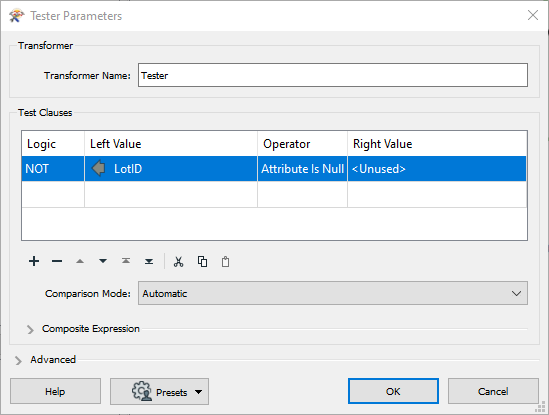Click the Transformer Name text field
549x415 pixels.
[x=333, y=75]
